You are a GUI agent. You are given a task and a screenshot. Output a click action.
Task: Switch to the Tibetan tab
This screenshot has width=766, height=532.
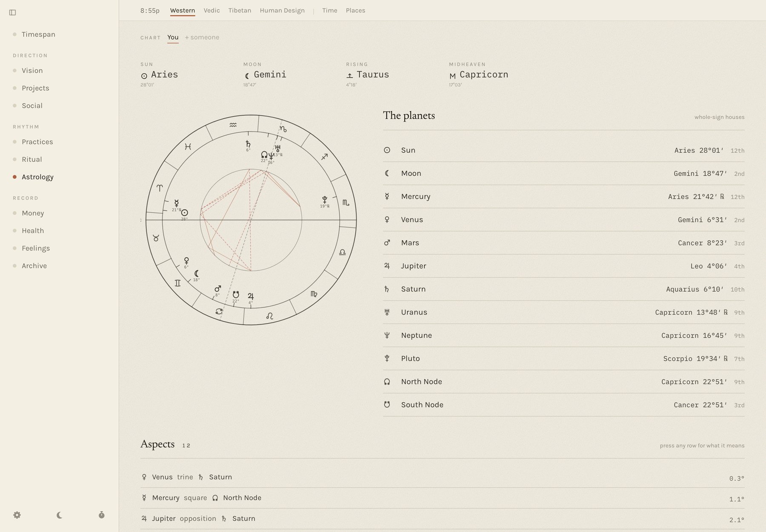coord(240,10)
